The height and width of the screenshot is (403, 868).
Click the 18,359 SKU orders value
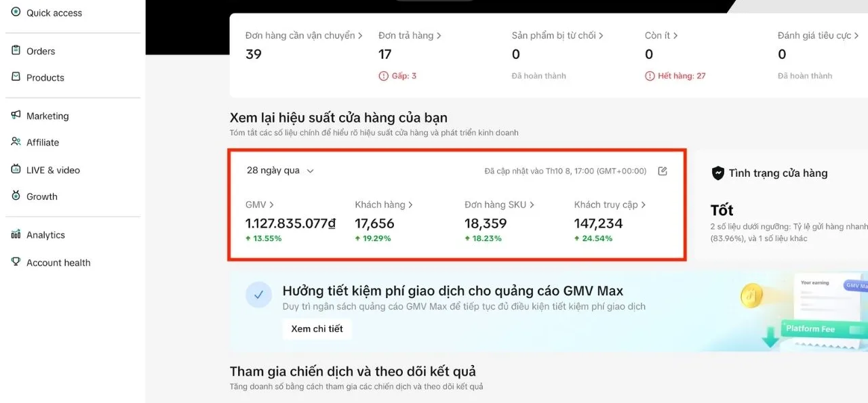click(x=486, y=224)
